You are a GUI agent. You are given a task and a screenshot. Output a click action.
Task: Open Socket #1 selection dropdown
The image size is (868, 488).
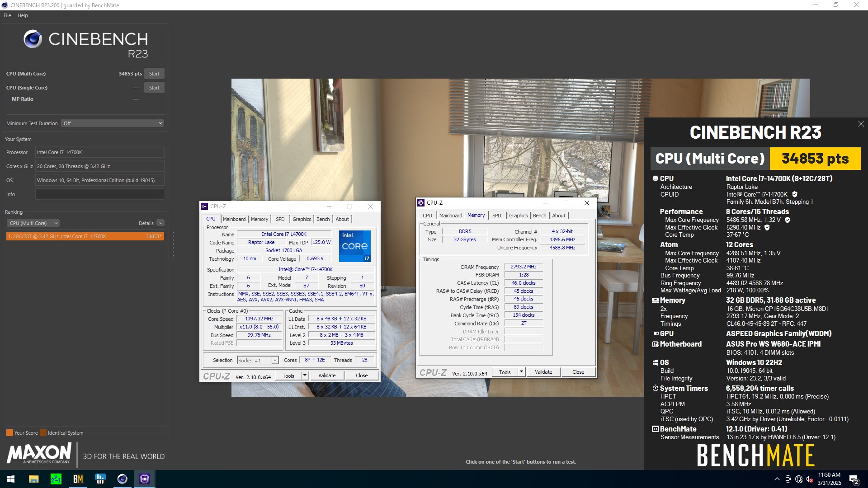pyautogui.click(x=258, y=361)
